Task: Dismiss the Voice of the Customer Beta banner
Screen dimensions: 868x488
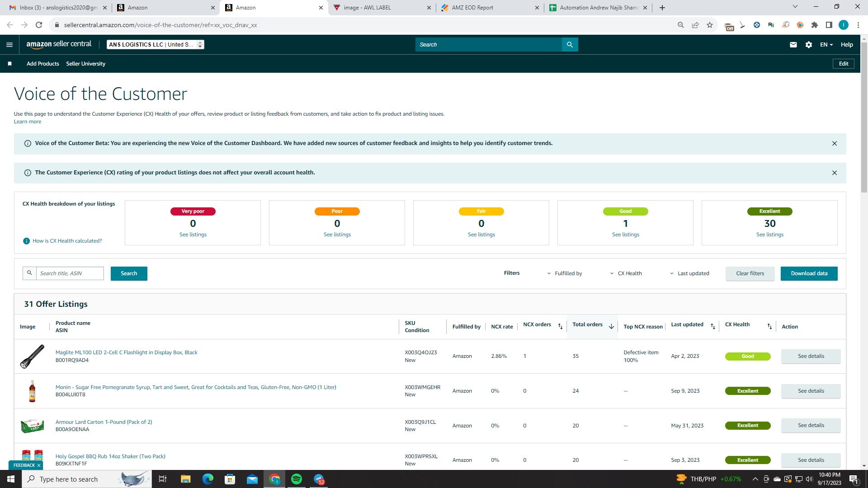Action: click(x=835, y=144)
